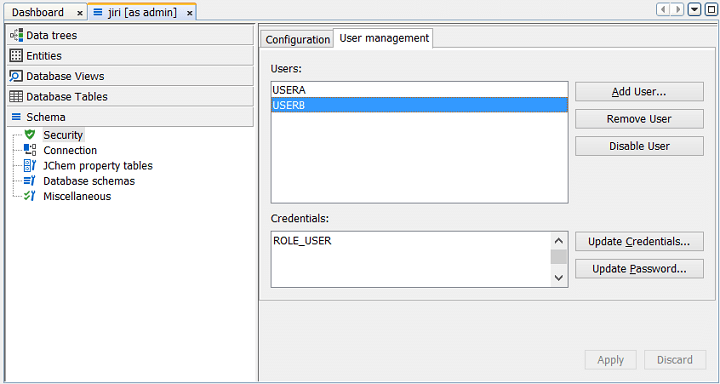Select the User management tab

tap(384, 38)
